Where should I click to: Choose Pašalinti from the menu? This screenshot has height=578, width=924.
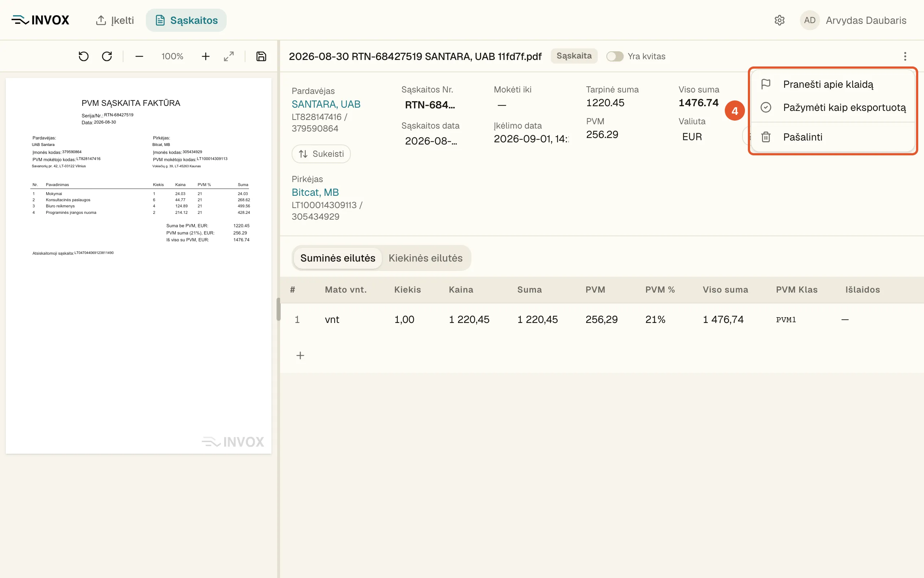833,137
